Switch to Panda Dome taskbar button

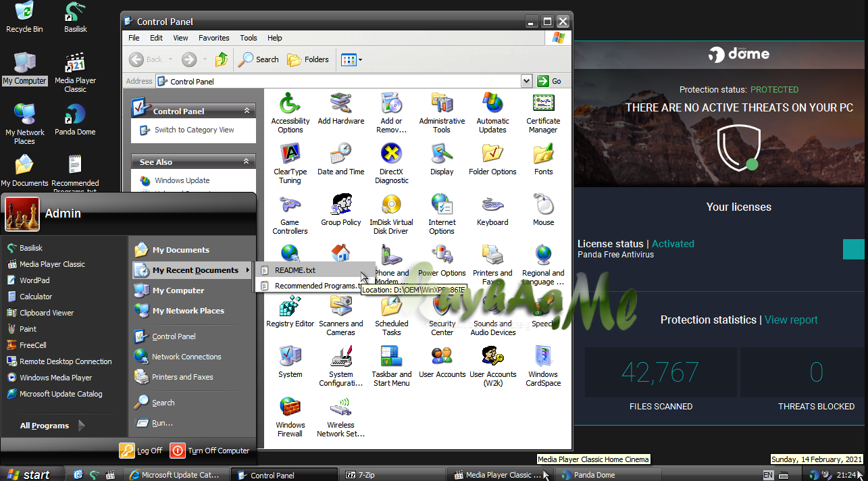tap(608, 475)
